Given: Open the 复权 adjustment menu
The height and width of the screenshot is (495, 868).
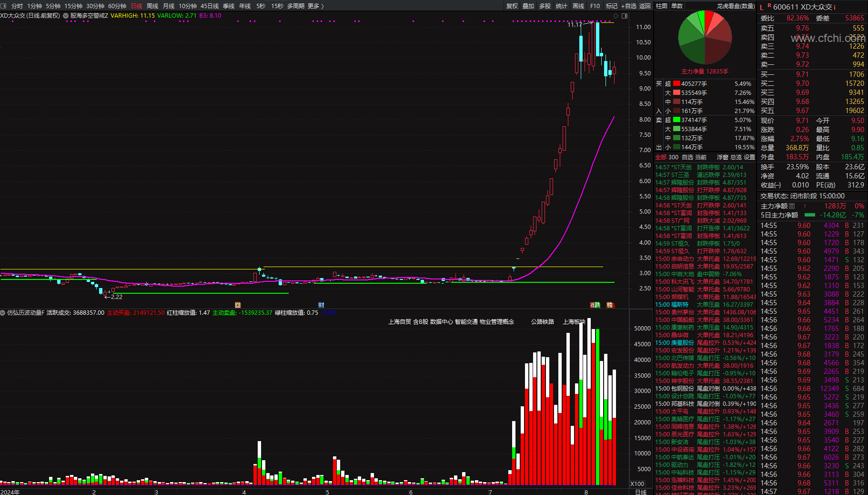Looking at the screenshot, I should 512,6.
